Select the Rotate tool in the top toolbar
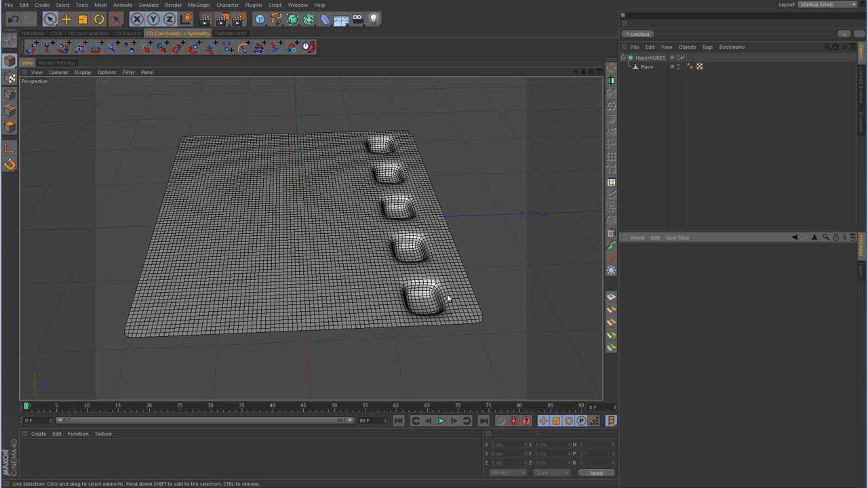The image size is (868, 488). point(99,19)
